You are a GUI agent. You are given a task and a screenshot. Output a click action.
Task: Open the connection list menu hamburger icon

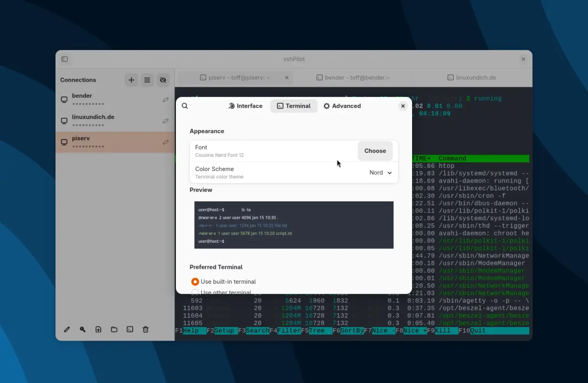[x=147, y=80]
